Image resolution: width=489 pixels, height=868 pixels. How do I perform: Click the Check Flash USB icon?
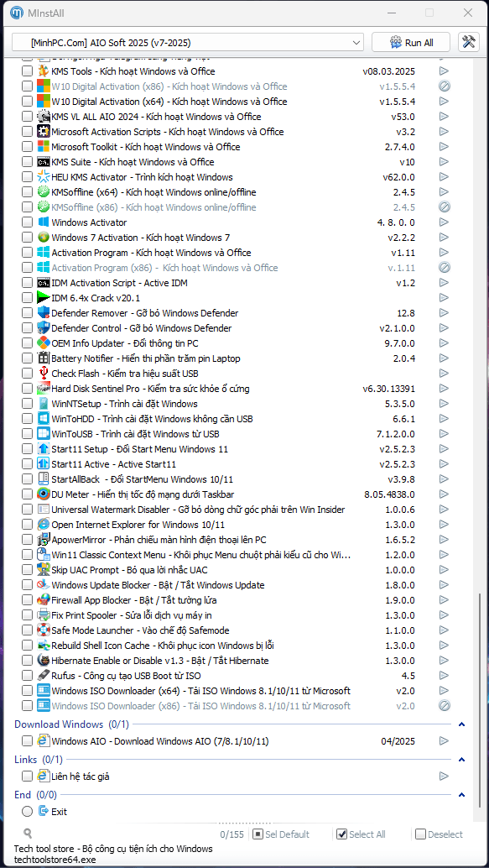pyautogui.click(x=43, y=374)
